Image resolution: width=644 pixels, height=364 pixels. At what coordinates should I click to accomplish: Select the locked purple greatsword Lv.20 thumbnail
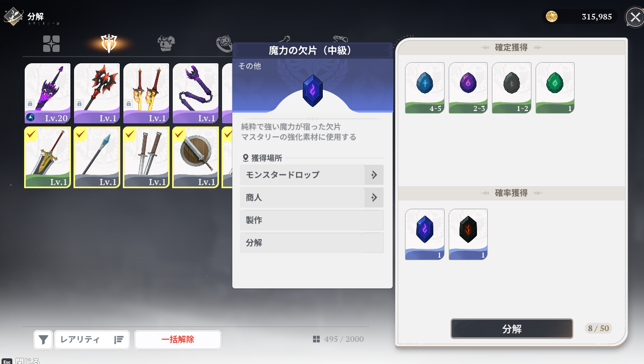(x=47, y=94)
